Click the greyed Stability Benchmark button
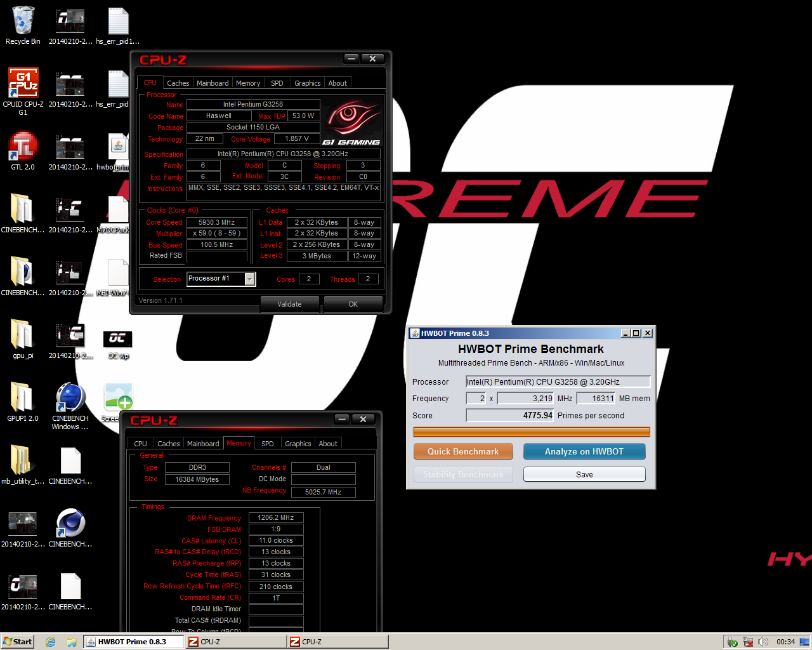 coord(463,474)
